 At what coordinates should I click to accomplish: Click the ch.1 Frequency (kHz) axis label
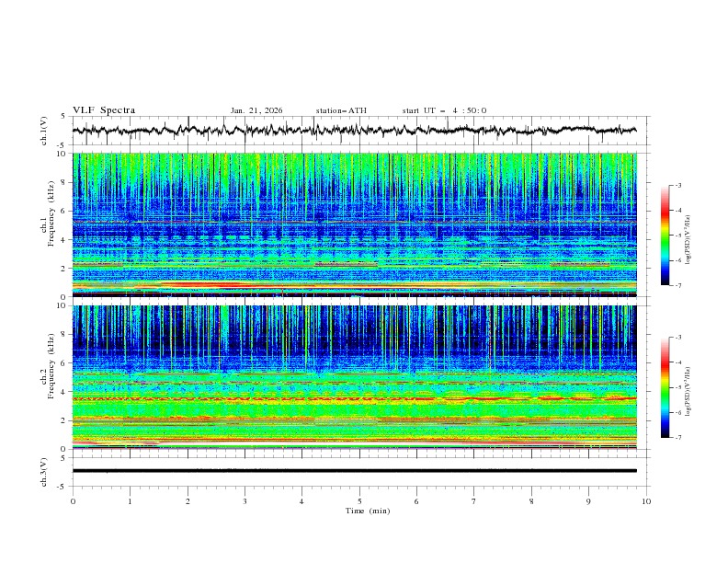(x=48, y=214)
